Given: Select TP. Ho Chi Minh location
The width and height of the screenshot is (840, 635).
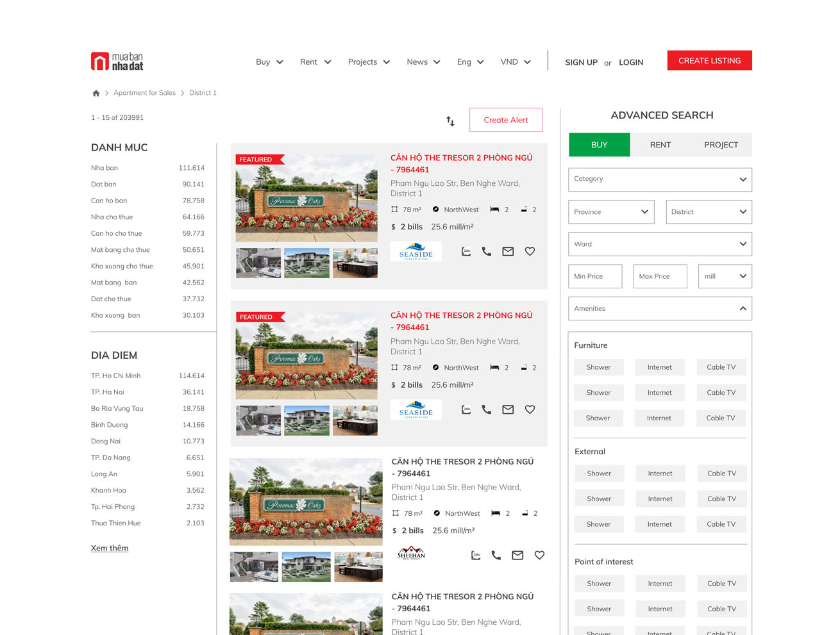Looking at the screenshot, I should tap(147, 375).
